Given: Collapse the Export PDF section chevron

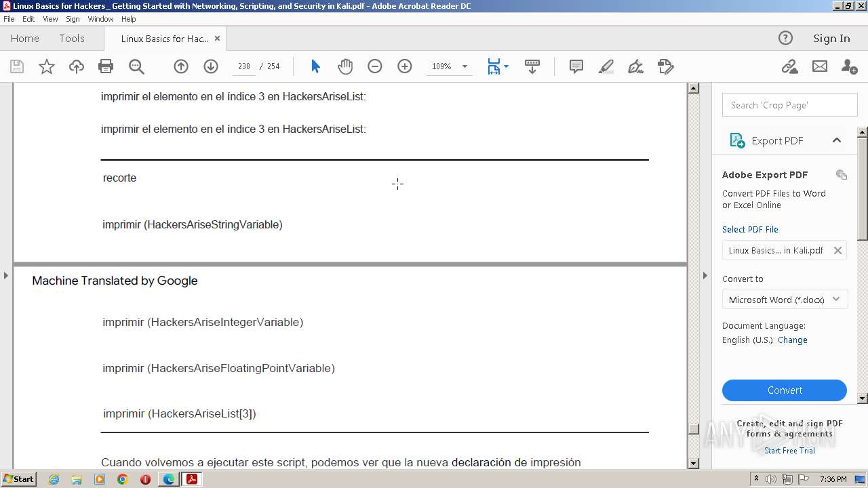Looking at the screenshot, I should [837, 140].
